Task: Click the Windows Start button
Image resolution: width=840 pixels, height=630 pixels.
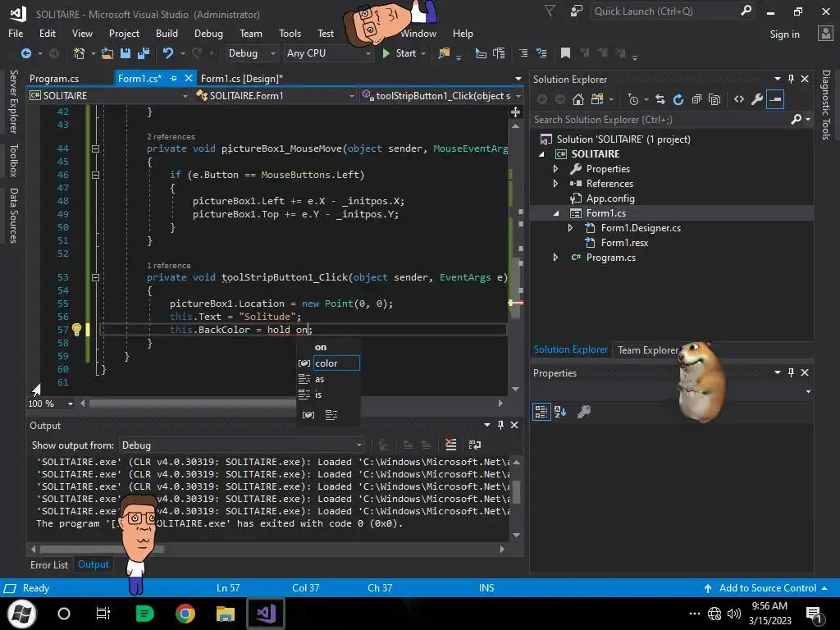Action: [22, 614]
